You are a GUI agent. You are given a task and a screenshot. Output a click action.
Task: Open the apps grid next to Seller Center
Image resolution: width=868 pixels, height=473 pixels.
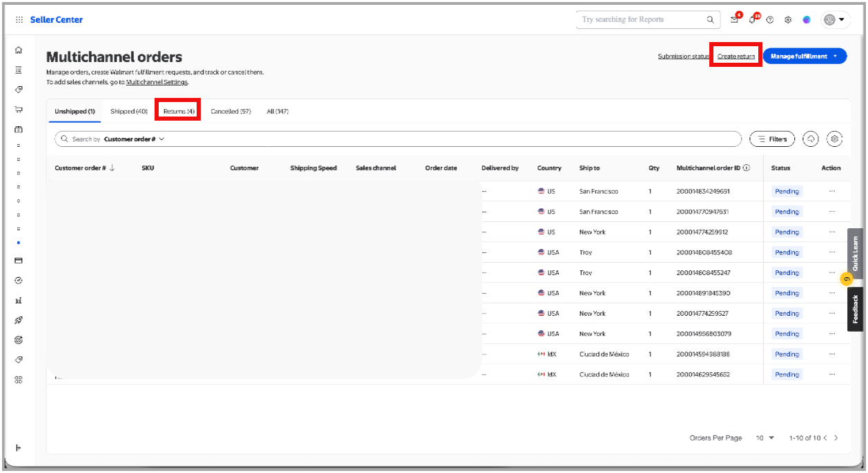click(19, 20)
